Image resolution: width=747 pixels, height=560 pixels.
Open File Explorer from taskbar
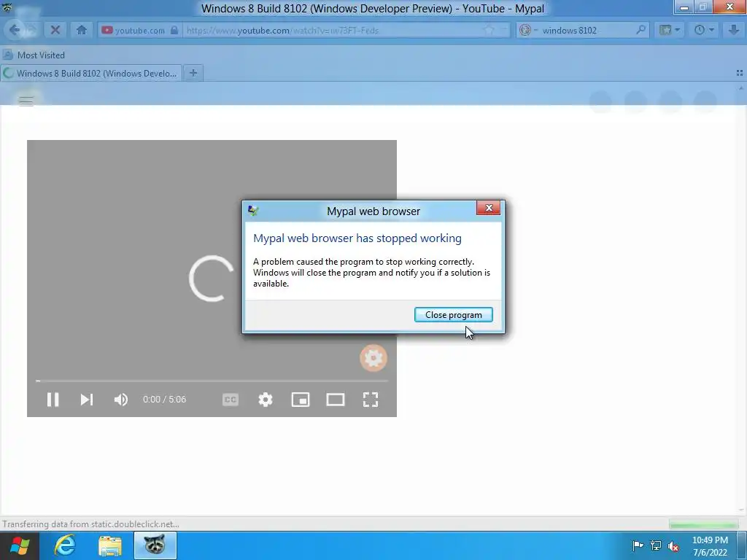pos(110,545)
